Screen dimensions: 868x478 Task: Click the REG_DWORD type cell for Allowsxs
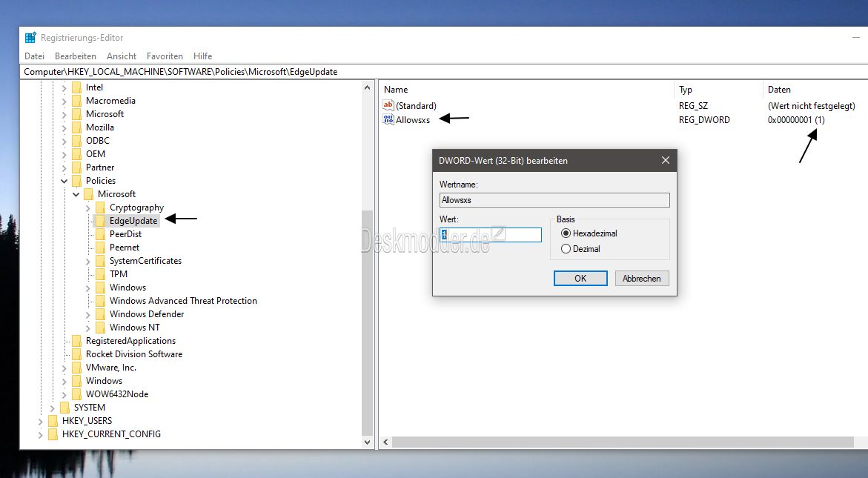click(x=704, y=119)
